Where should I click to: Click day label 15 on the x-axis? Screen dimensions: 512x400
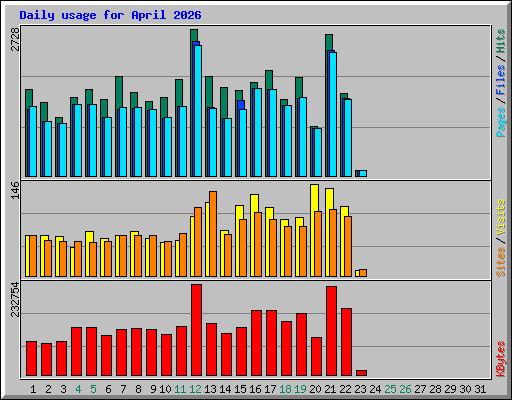(x=240, y=389)
